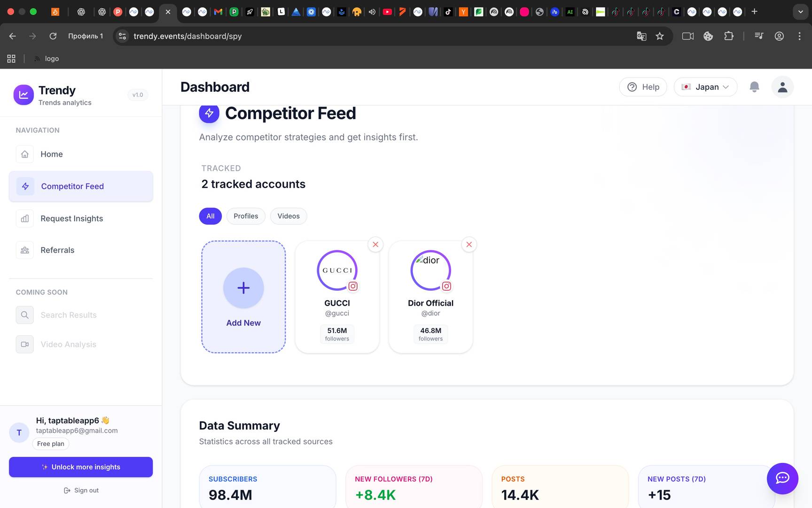Image resolution: width=812 pixels, height=508 pixels.
Task: Filter feed by Videos
Action: [289, 216]
